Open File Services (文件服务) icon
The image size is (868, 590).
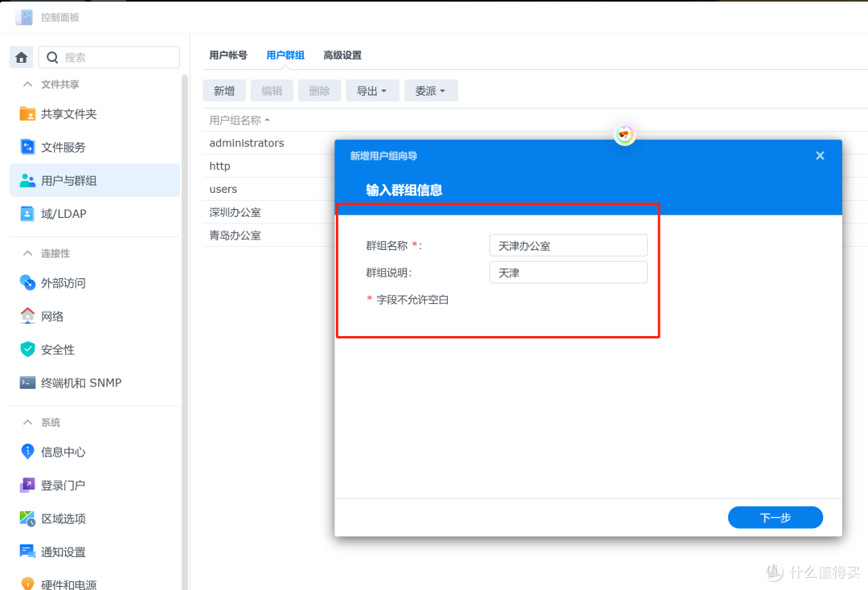[x=27, y=146]
